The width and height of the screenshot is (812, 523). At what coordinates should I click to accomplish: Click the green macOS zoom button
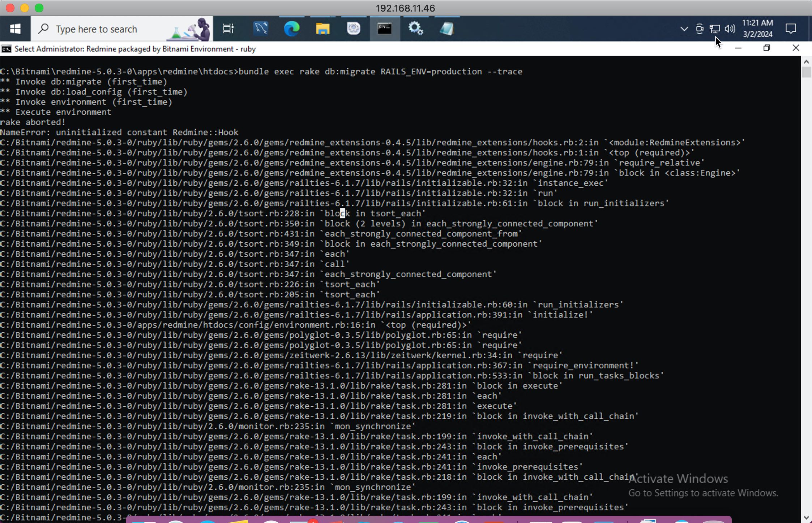click(x=39, y=8)
